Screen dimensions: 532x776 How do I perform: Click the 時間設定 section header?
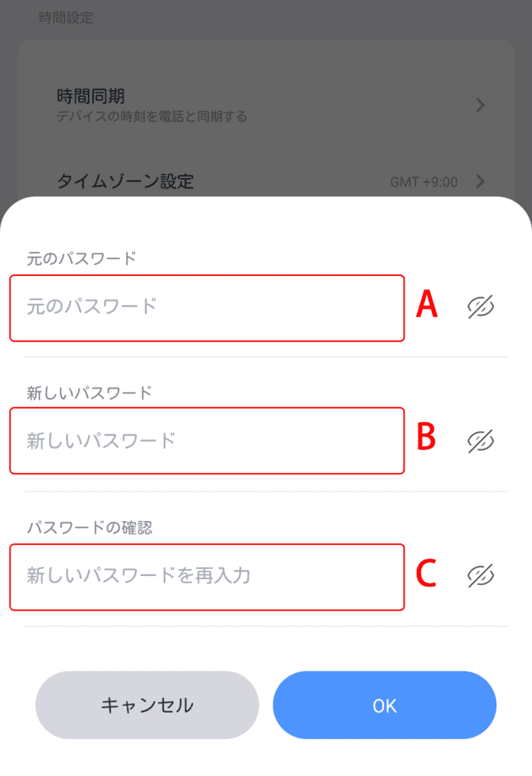coord(67,17)
